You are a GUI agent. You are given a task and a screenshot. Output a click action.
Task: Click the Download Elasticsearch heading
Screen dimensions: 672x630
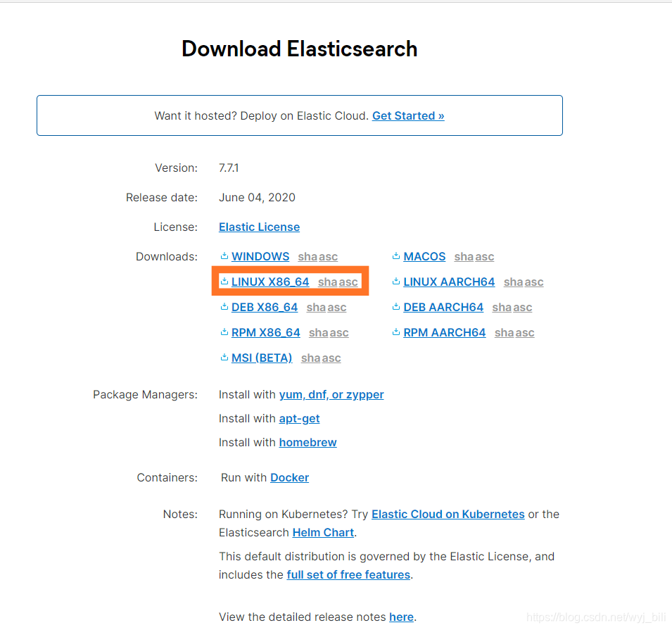pos(299,49)
